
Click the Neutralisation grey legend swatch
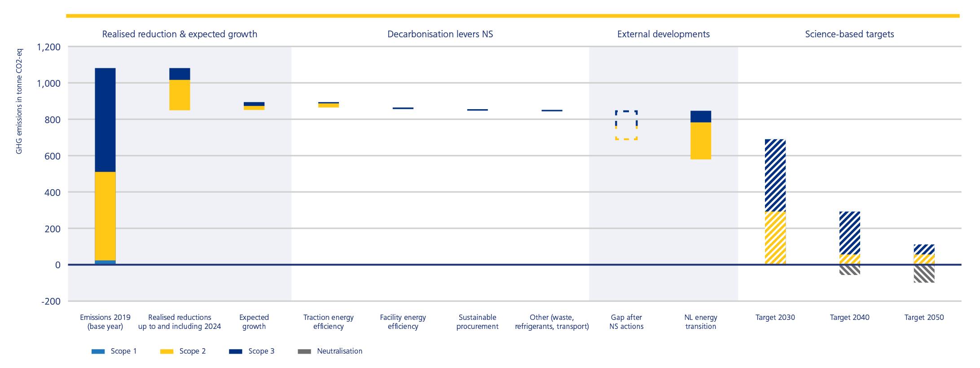(304, 351)
